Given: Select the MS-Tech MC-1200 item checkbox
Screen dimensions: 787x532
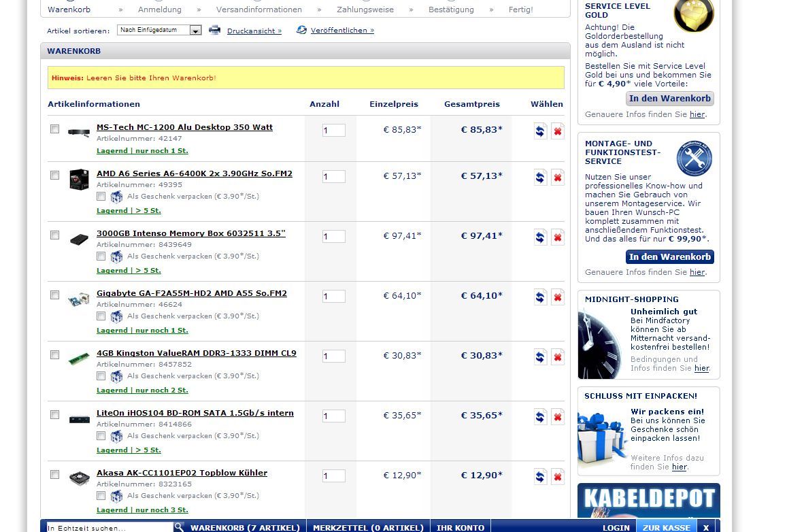Looking at the screenshot, I should click(x=54, y=129).
